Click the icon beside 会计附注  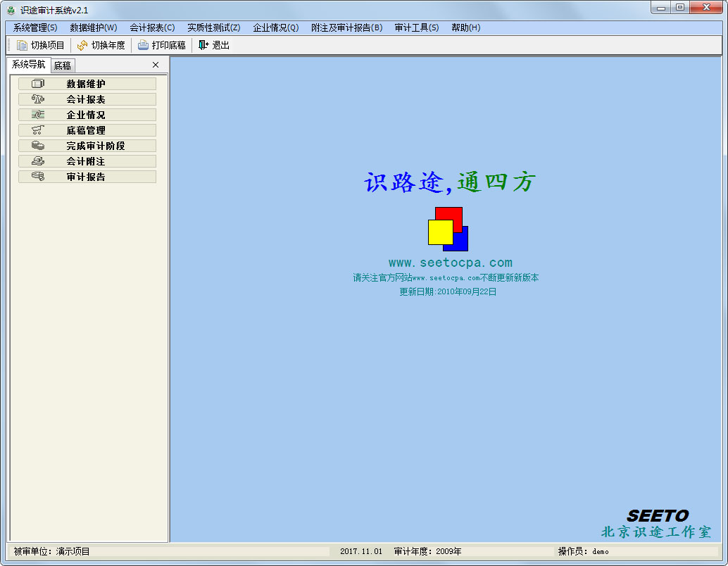click(38, 161)
